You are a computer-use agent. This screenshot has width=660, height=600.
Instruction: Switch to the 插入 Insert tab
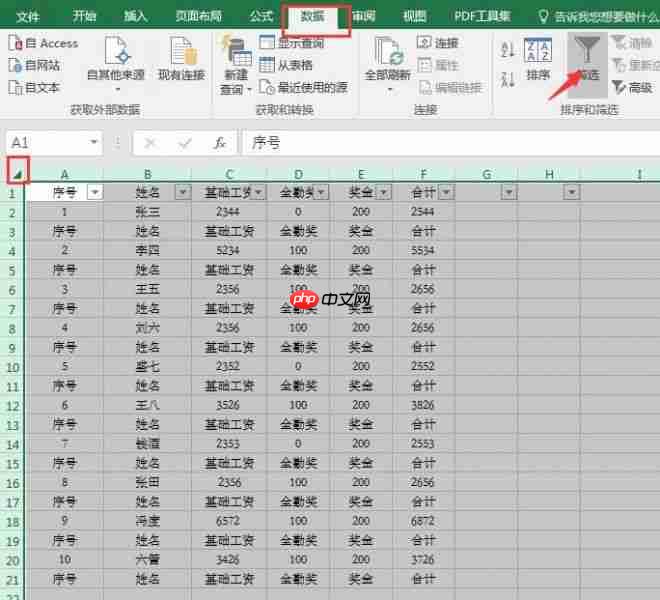[135, 16]
